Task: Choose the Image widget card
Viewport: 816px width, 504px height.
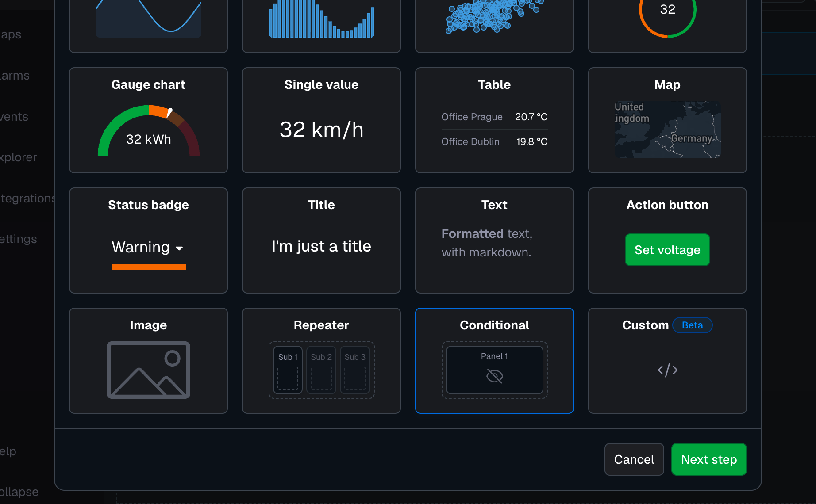Action: coord(148,361)
